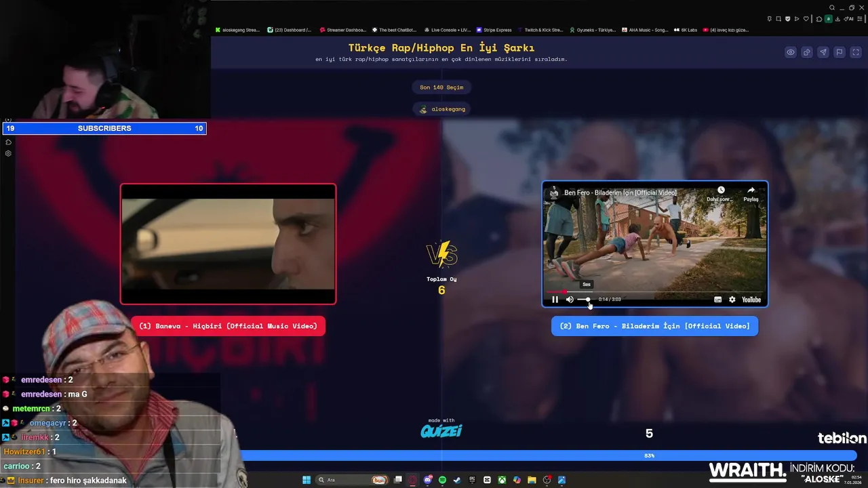Toggle subtitles in YouTube player
The height and width of the screenshot is (488, 868).
pyautogui.click(x=717, y=300)
